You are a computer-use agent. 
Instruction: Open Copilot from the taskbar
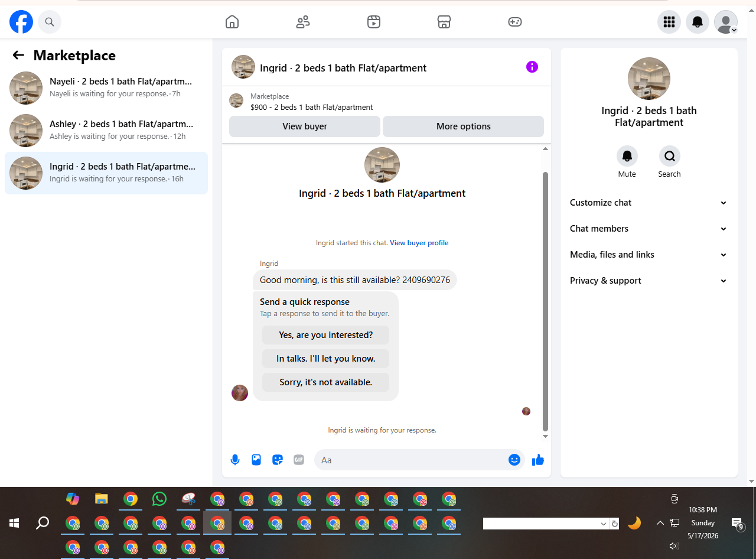coord(73,499)
